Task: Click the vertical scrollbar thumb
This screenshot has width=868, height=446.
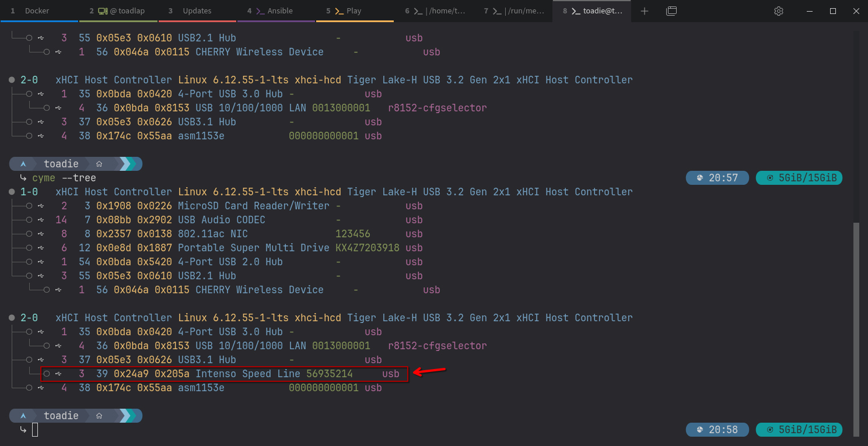Action: pyautogui.click(x=856, y=326)
